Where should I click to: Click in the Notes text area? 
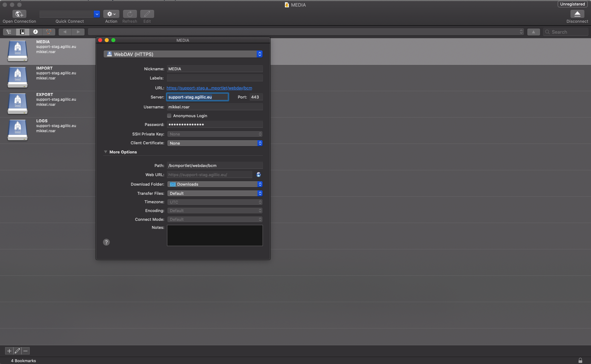pyautogui.click(x=215, y=235)
